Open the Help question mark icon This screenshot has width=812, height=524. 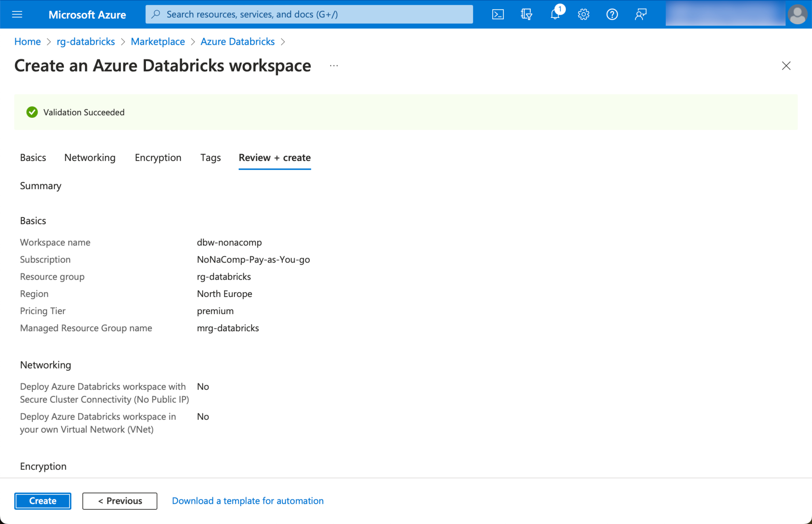[x=612, y=15]
